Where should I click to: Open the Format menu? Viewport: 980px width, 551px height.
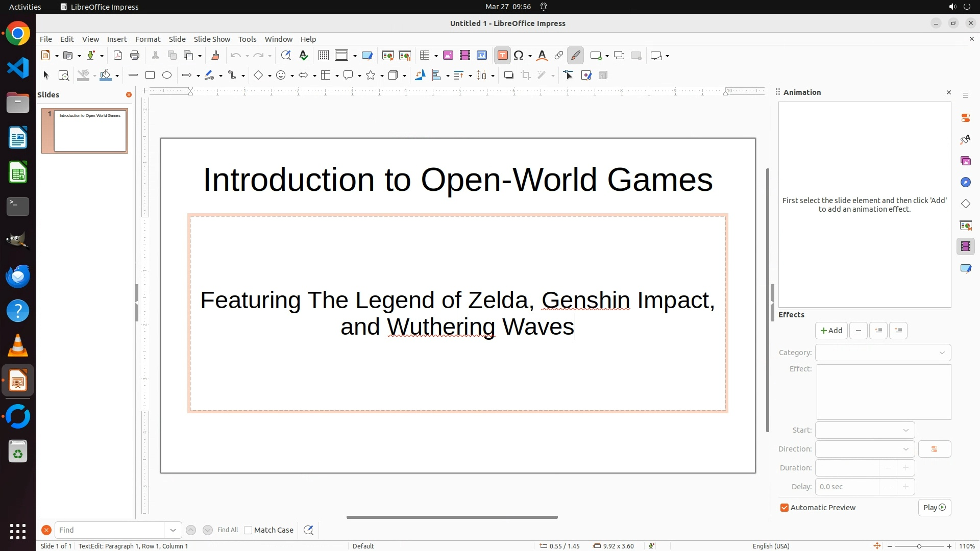148,39
